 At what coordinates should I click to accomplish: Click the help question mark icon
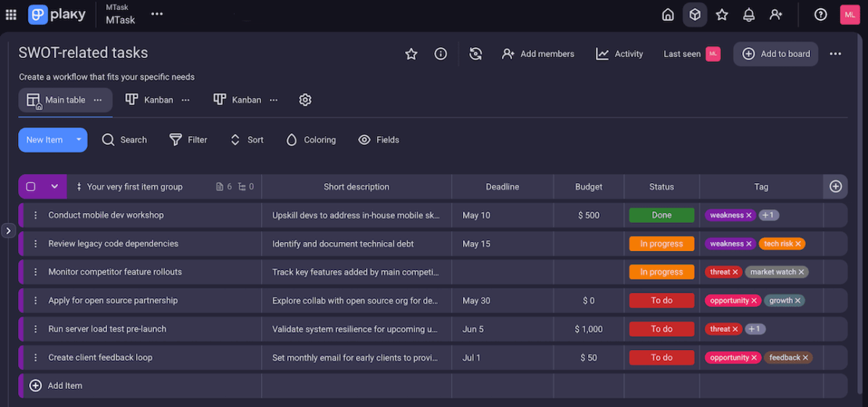820,14
